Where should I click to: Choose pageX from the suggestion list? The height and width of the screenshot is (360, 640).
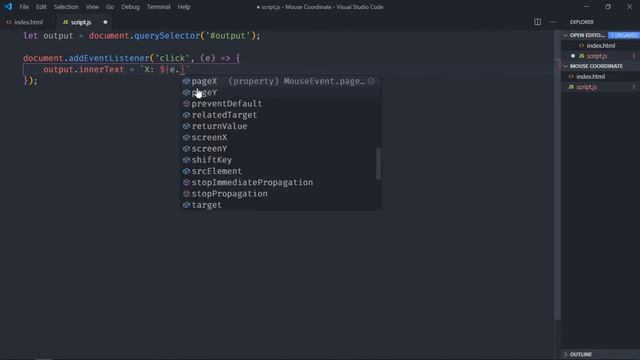tap(204, 81)
